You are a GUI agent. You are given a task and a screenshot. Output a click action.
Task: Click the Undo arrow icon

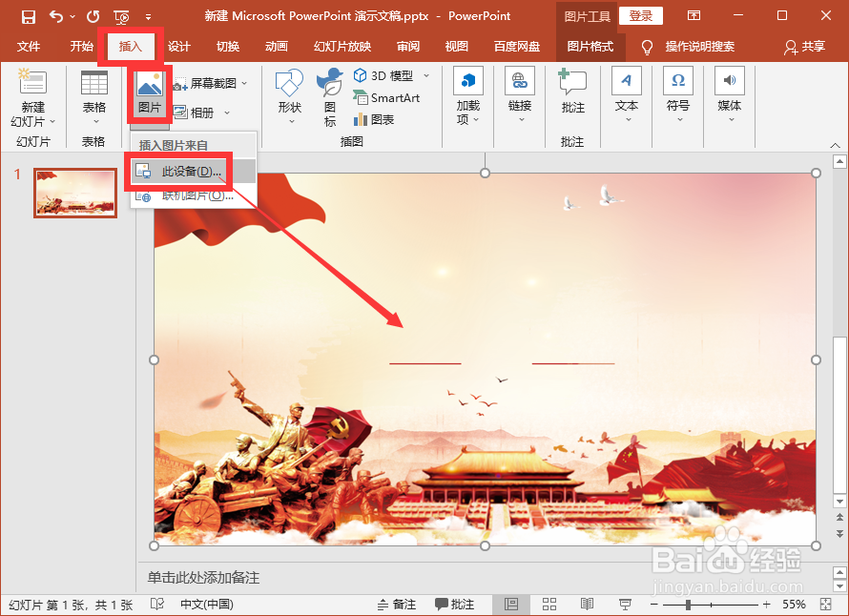tap(55, 16)
